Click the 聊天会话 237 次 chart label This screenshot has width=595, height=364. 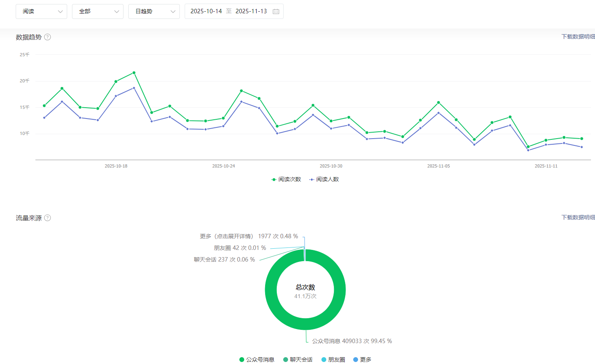pyautogui.click(x=224, y=260)
